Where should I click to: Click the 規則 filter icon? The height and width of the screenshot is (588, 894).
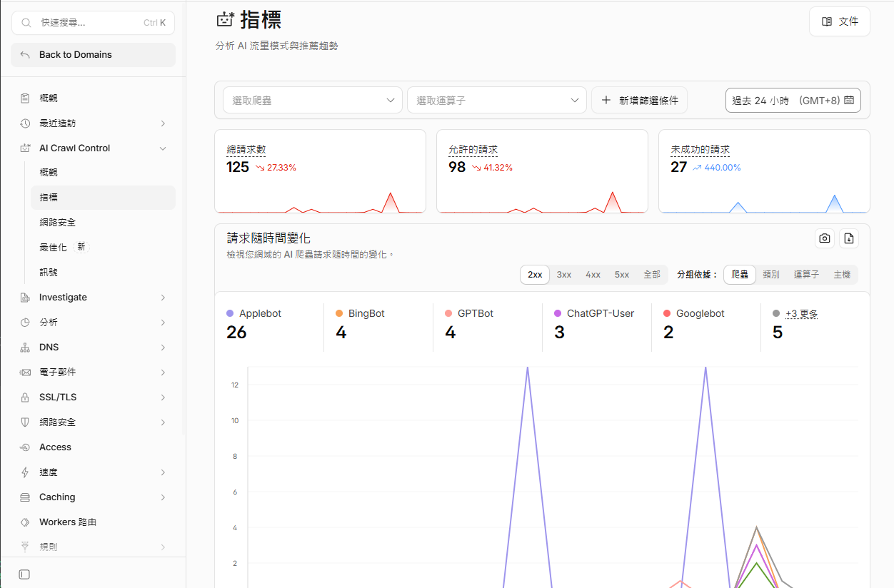[25, 547]
